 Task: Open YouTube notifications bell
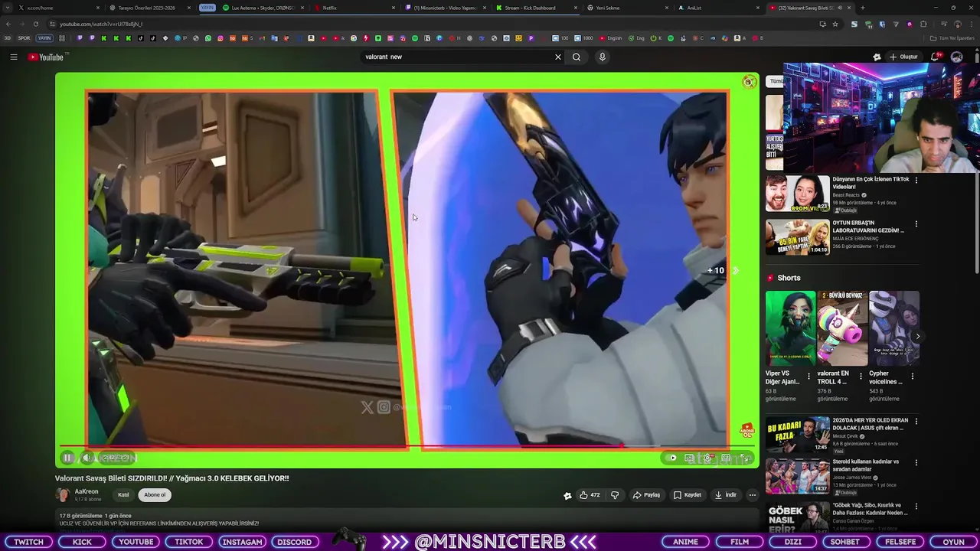tap(936, 57)
